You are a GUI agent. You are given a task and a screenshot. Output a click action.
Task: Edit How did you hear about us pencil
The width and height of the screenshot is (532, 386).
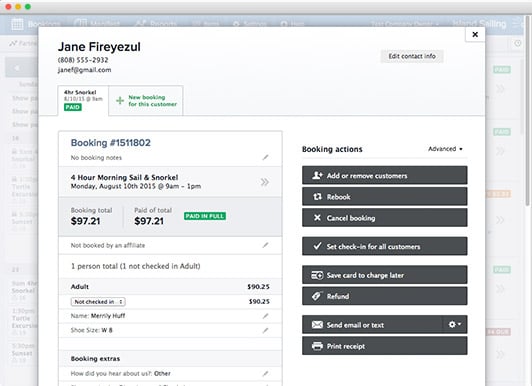point(265,373)
